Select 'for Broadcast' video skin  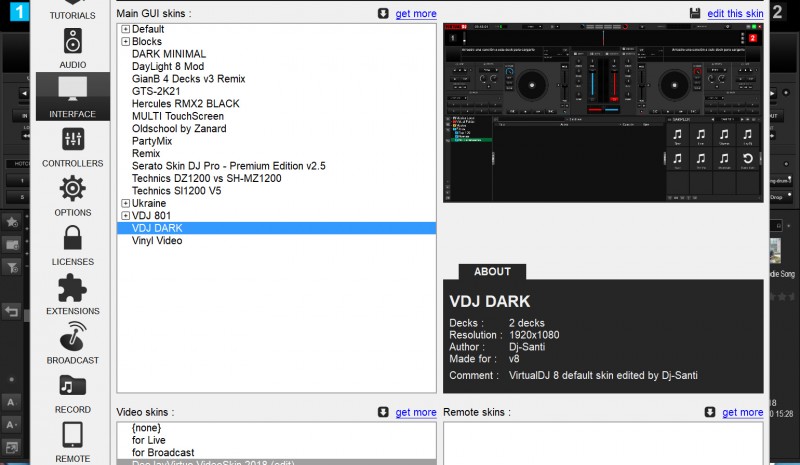click(163, 452)
